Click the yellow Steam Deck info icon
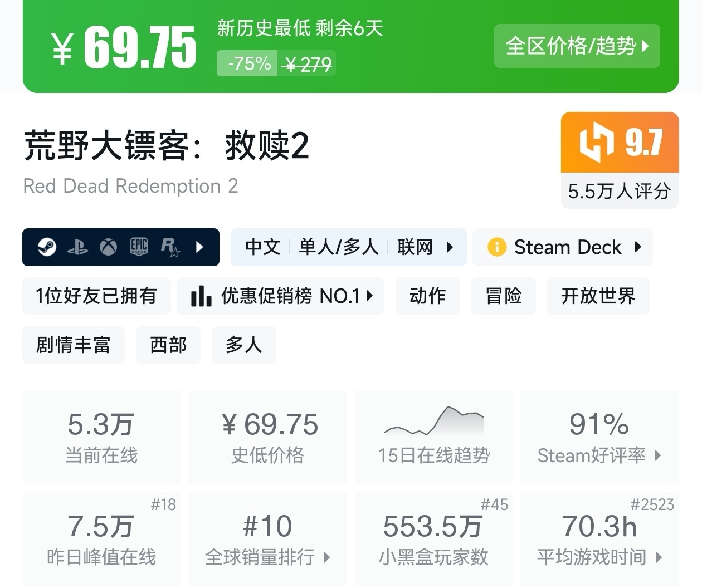702x588 pixels. coord(496,247)
